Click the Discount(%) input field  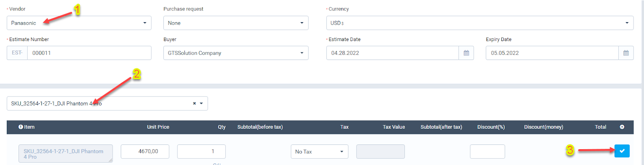(487, 152)
